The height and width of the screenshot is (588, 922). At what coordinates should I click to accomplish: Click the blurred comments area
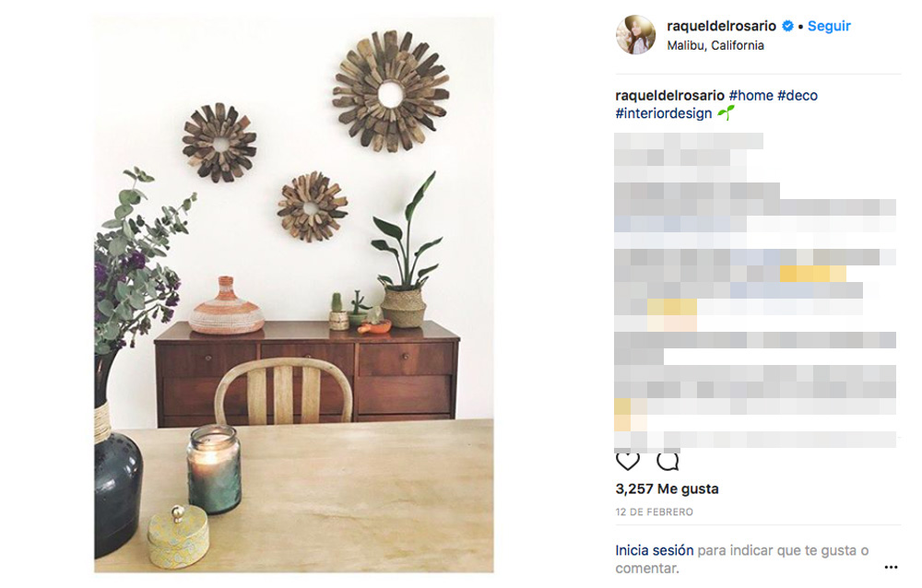point(756,291)
